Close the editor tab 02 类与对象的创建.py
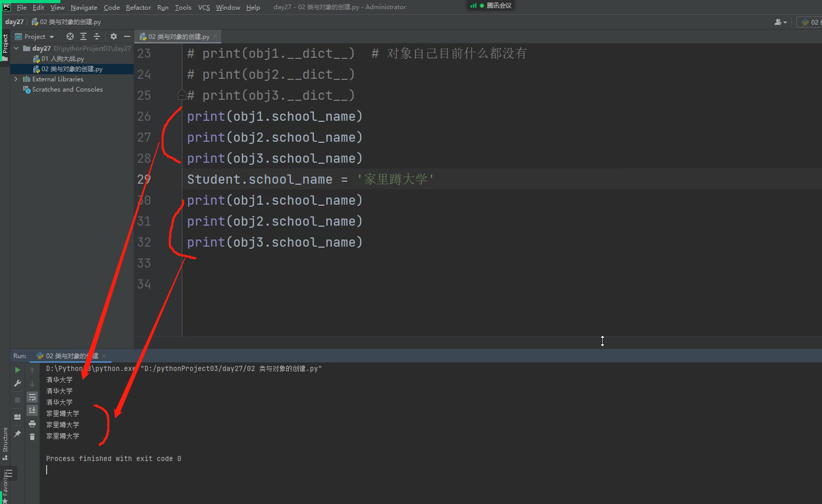 click(x=215, y=36)
